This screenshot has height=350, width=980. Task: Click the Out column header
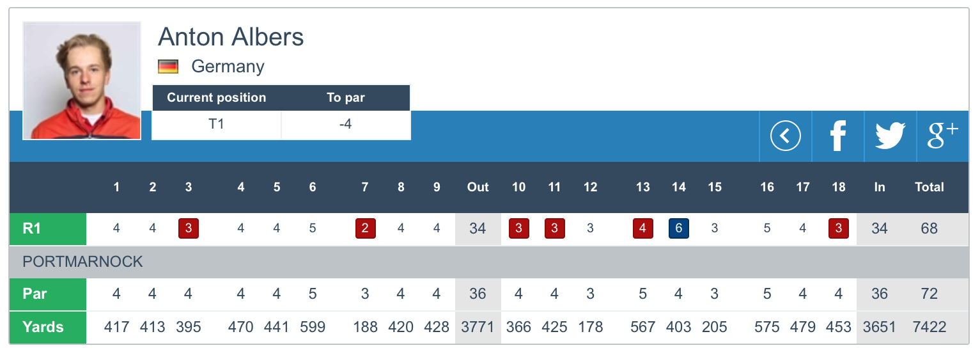[x=478, y=187]
